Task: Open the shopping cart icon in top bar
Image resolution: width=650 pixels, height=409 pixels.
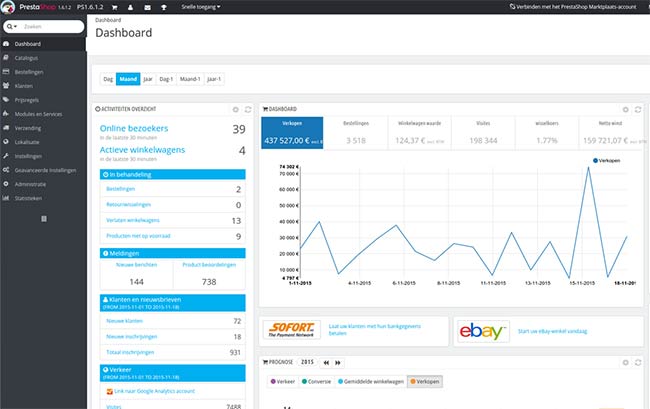Action: (114, 7)
